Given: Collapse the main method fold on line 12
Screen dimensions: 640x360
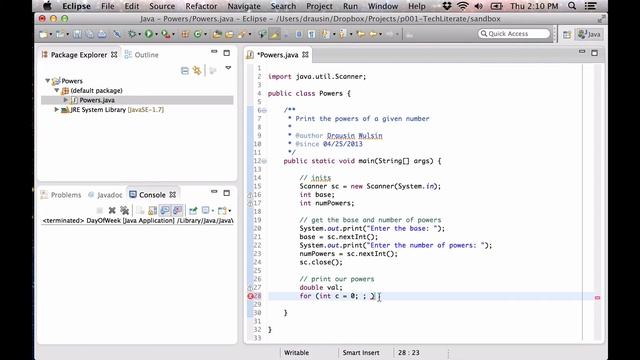Looking at the screenshot, I should tap(264, 161).
